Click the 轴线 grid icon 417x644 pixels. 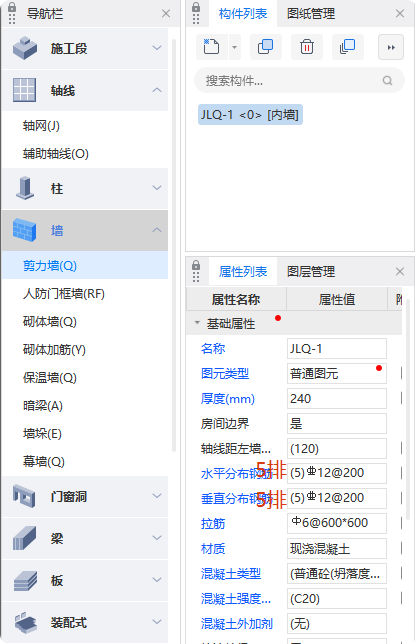point(25,90)
